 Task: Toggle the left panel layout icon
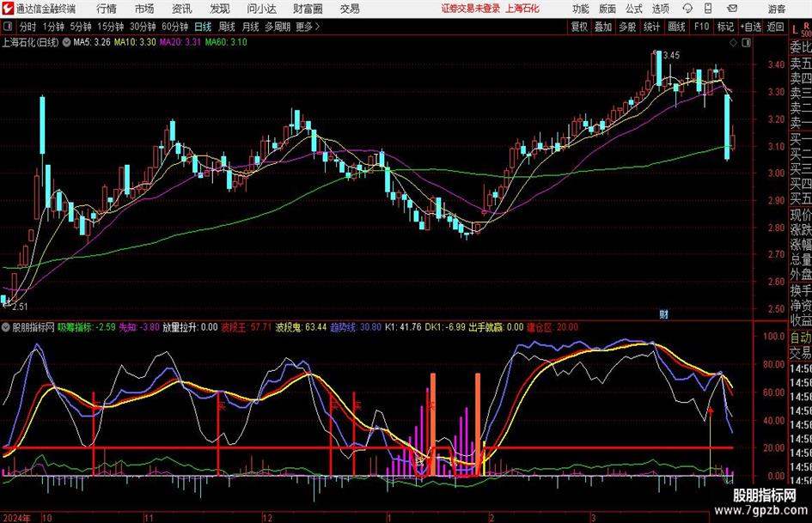8,27
